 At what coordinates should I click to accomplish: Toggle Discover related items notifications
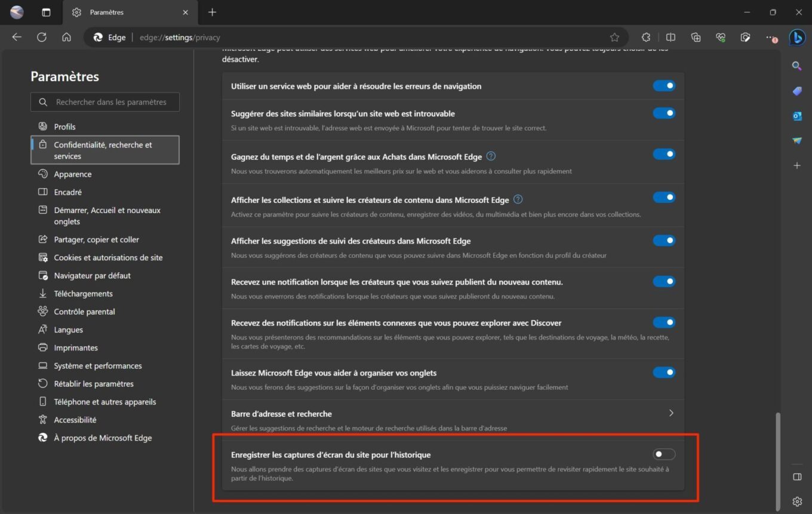tap(664, 322)
